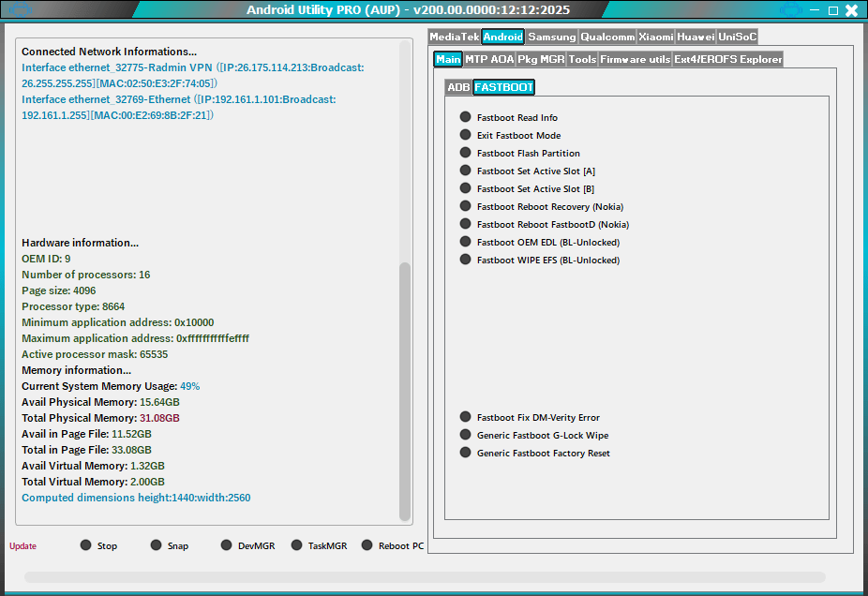The image size is (868, 596).
Task: Click the Update link
Action: 23,546
